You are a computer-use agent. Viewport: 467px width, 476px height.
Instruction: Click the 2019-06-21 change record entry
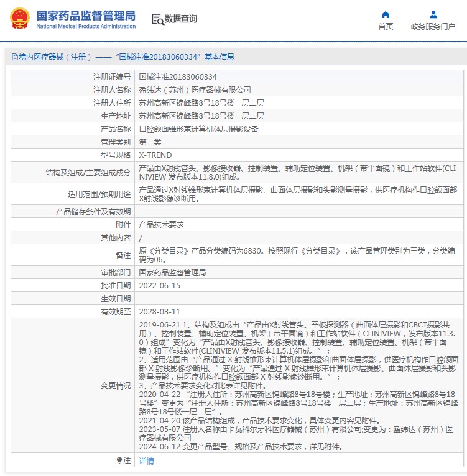click(x=298, y=355)
